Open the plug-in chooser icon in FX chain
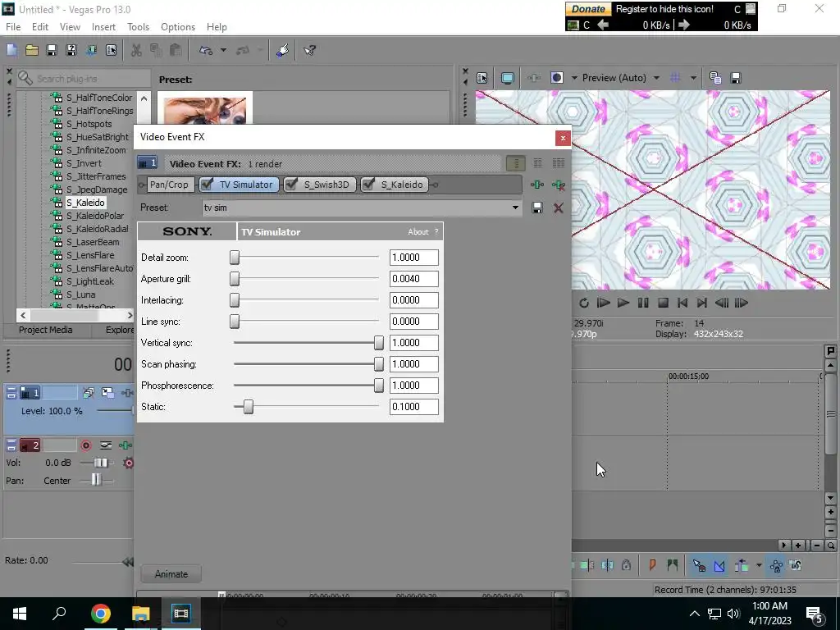 [536, 185]
